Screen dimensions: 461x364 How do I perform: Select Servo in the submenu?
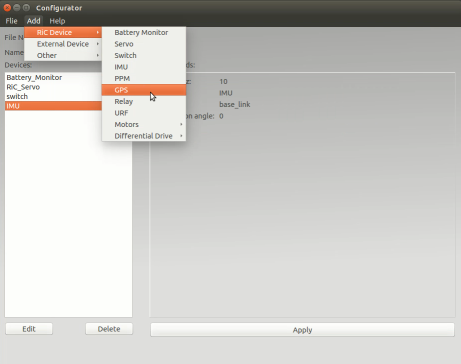[x=144, y=44]
